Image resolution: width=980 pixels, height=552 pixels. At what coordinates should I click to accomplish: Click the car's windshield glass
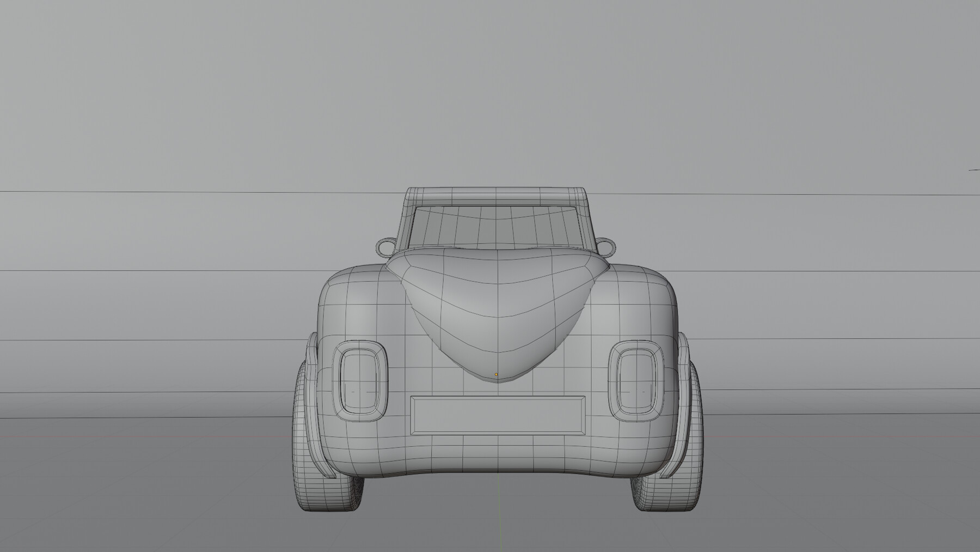(498, 229)
